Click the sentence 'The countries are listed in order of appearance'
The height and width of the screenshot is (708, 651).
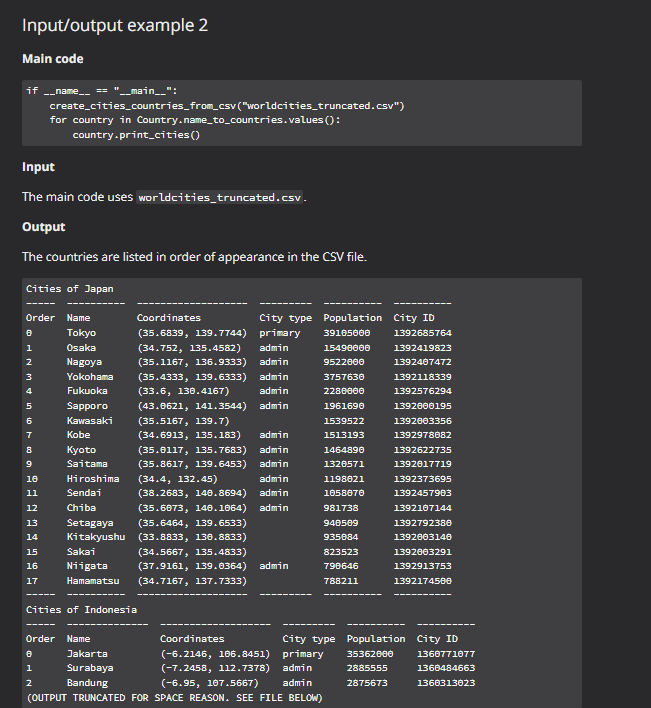tap(194, 256)
